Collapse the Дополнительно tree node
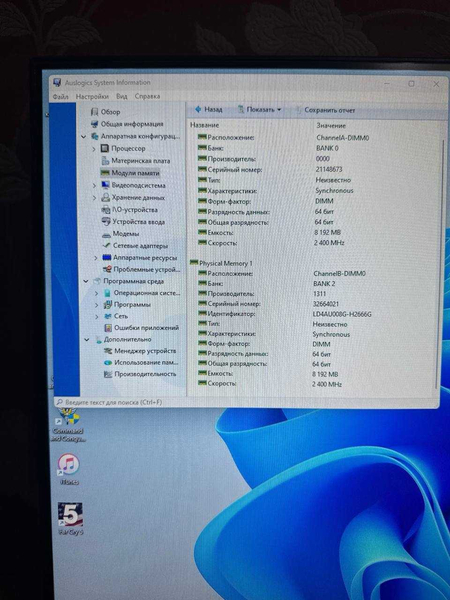Screen dimensions: 450x600 click(86, 339)
